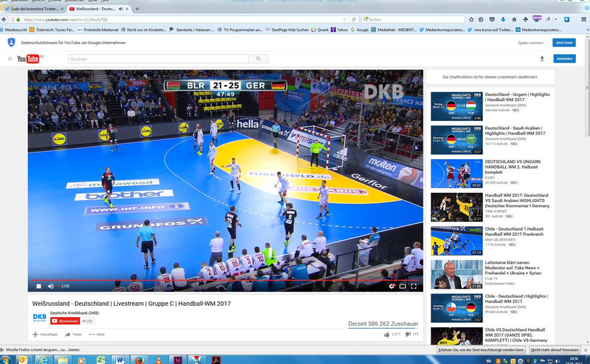Focus the YouTube search box

(158, 59)
